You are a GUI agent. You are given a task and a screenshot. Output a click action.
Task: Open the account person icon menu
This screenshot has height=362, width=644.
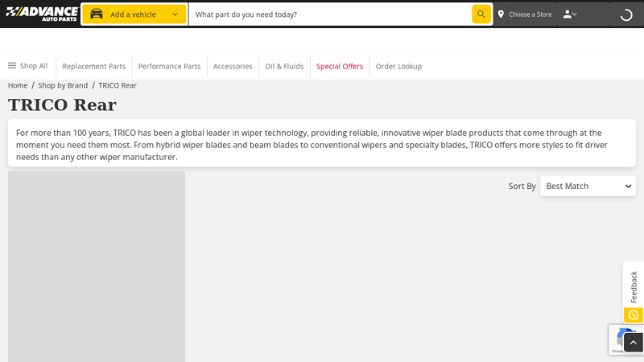click(x=569, y=14)
